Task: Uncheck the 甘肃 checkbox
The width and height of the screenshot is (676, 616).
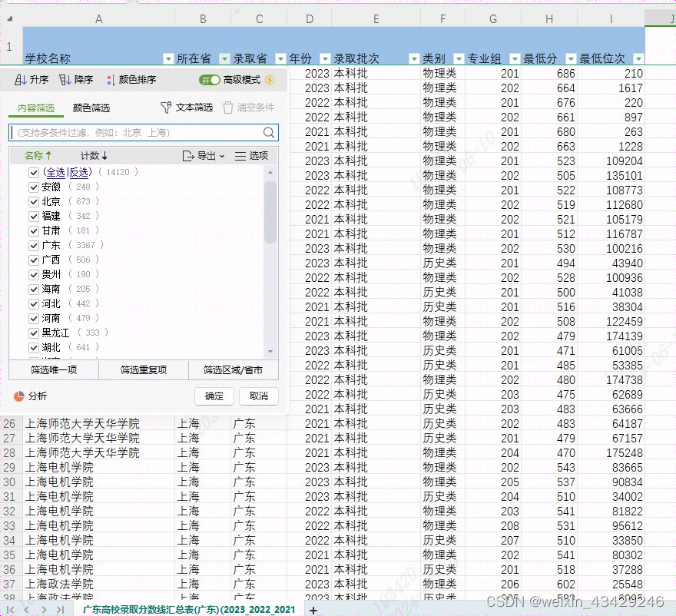Action: 34,231
